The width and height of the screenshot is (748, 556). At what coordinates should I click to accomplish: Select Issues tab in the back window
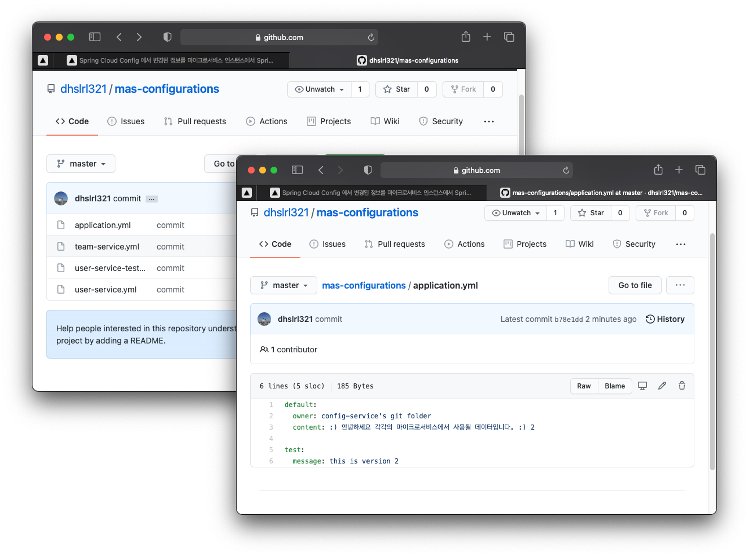(126, 121)
